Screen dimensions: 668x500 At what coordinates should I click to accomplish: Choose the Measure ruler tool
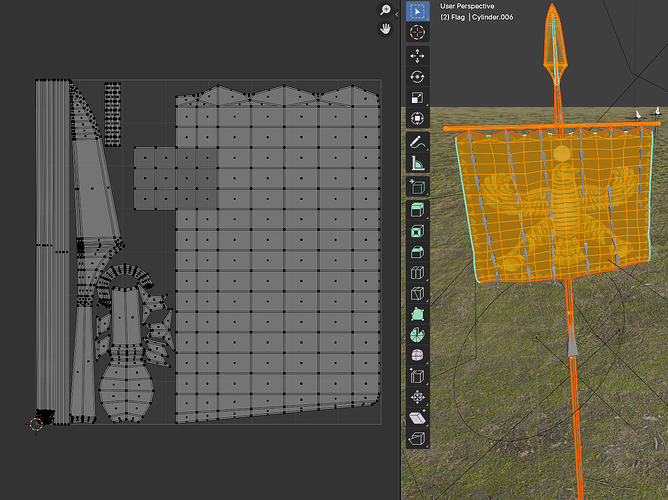tap(418, 163)
